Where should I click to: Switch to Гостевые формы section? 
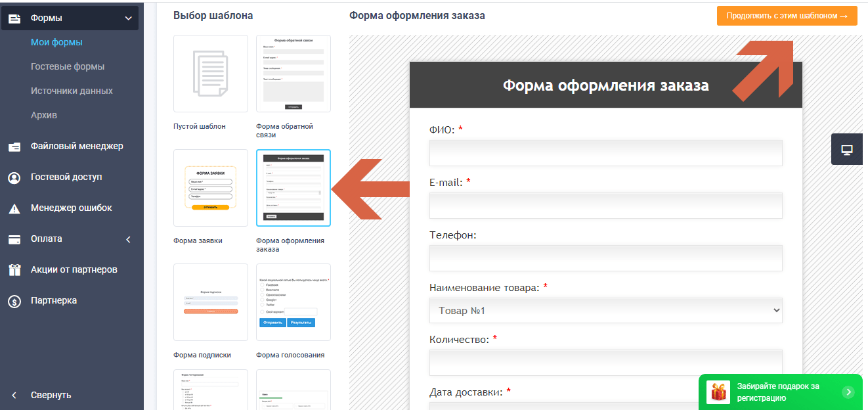pos(62,66)
